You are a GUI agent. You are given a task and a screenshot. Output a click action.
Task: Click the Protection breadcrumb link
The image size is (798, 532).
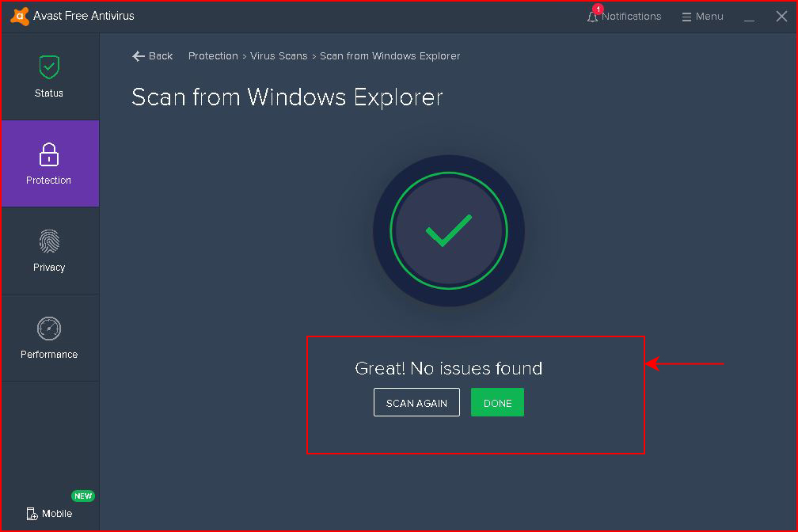[213, 56]
